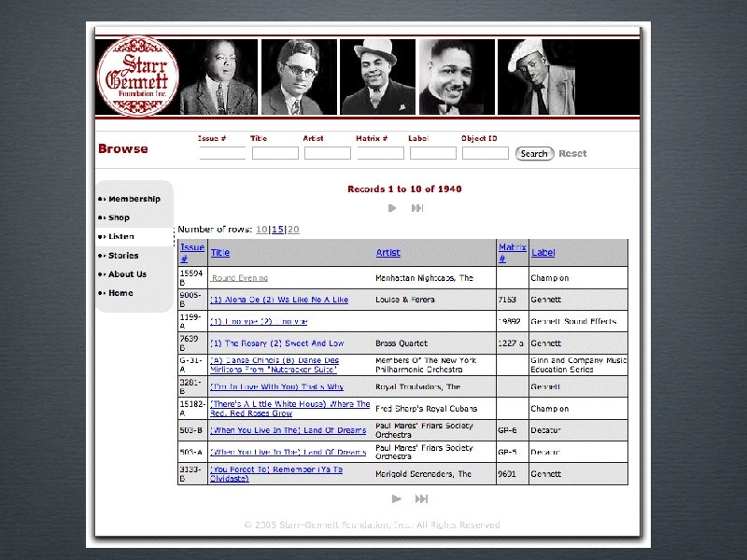Click artist 'Louise & Ferera'
This screenshot has width=747, height=560.
405,300
